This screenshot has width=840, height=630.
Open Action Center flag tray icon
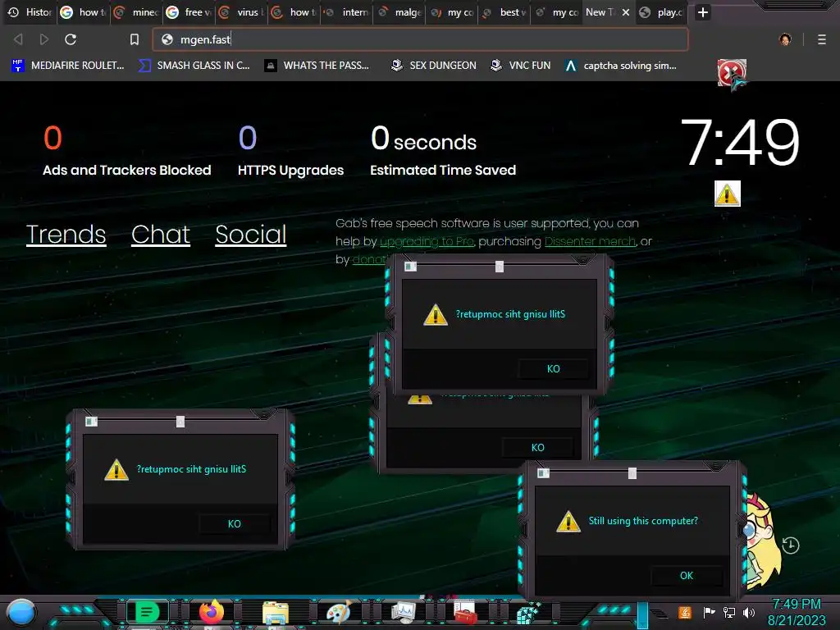tap(709, 612)
